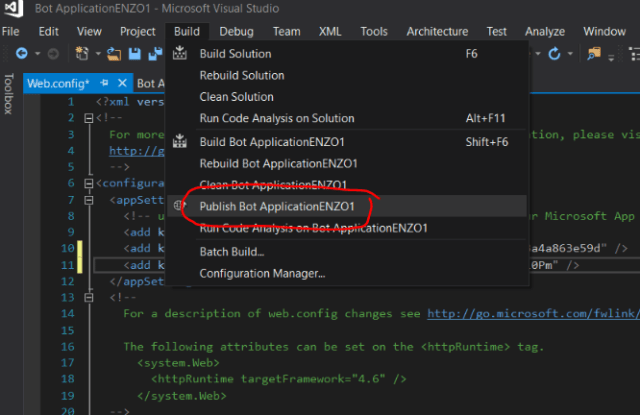Choose Clean Bot ApplicationENZO1
The width and height of the screenshot is (640, 415).
tap(347, 185)
